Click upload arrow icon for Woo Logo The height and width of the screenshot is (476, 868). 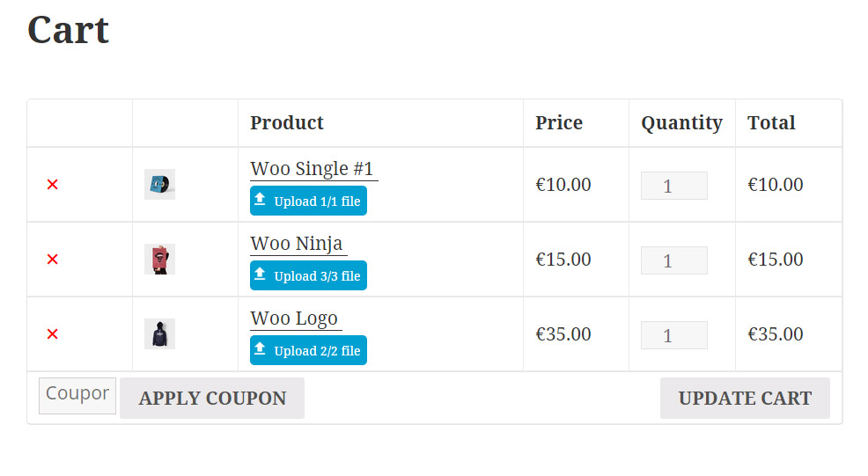tap(261, 349)
